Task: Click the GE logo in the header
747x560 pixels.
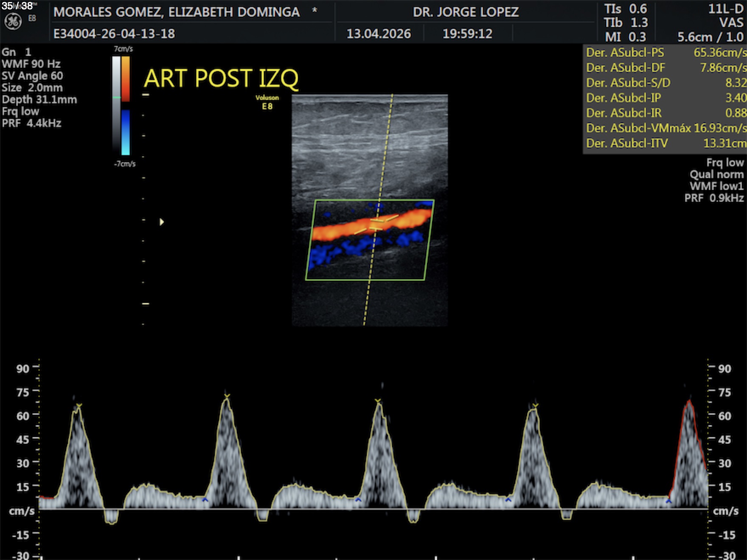Action: 13,21
